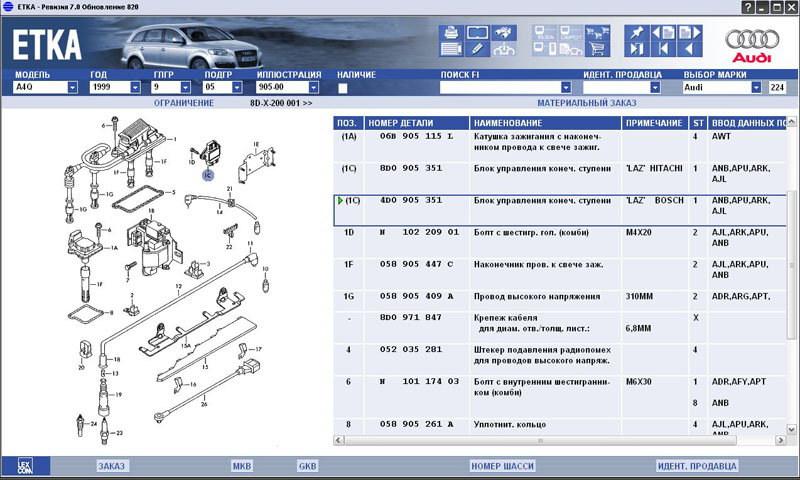Click the globe icon in the title bar
This screenshot has width=800, height=480.
(x=8, y=7)
